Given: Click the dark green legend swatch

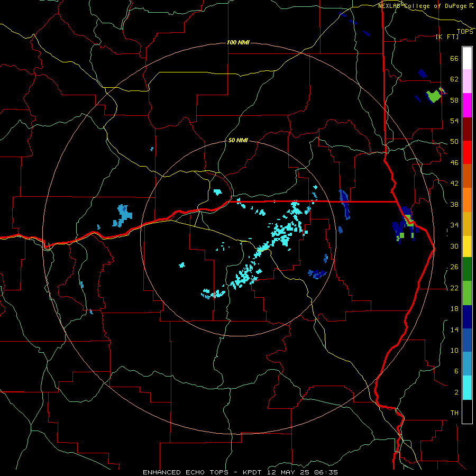Looking at the screenshot, I should tap(467, 269).
